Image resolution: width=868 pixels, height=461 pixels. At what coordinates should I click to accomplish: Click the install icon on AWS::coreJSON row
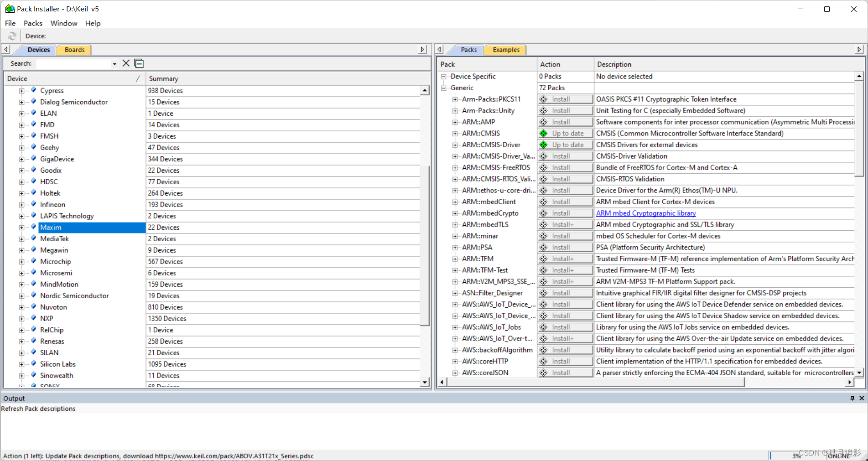pos(544,373)
